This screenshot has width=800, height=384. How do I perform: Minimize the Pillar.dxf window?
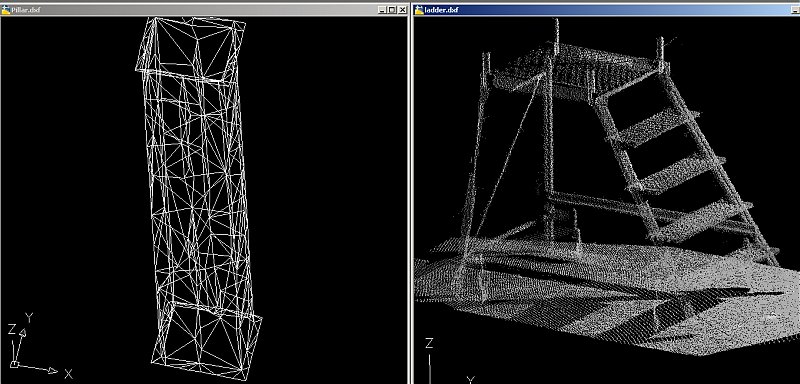[x=382, y=10]
